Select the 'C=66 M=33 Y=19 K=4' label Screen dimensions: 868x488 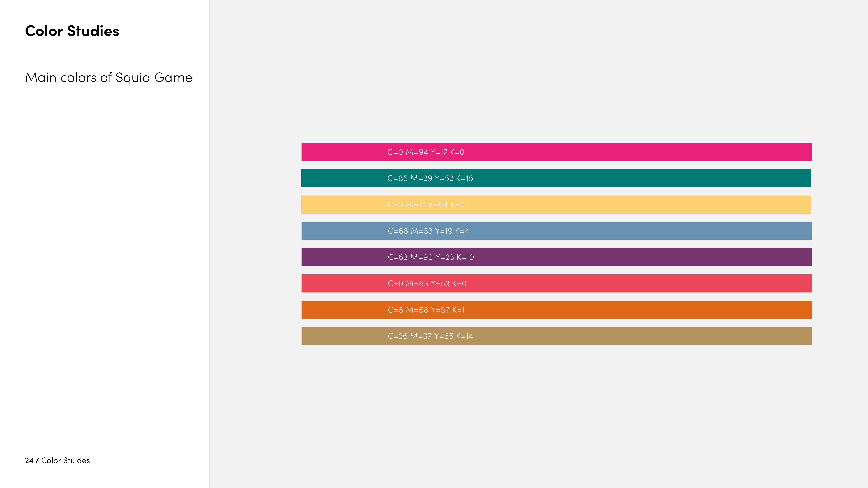pyautogui.click(x=428, y=231)
